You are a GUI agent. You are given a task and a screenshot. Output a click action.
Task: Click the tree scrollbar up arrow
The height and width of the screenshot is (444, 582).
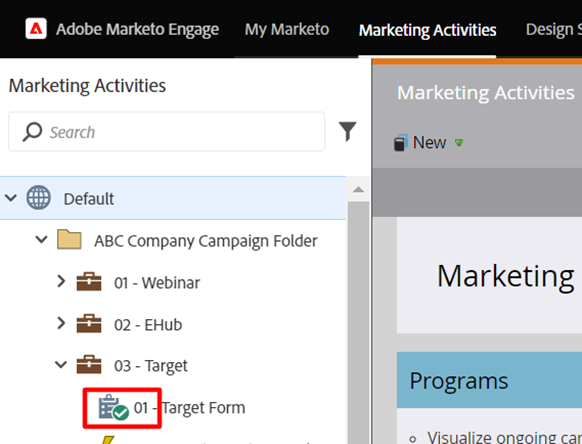pos(358,190)
